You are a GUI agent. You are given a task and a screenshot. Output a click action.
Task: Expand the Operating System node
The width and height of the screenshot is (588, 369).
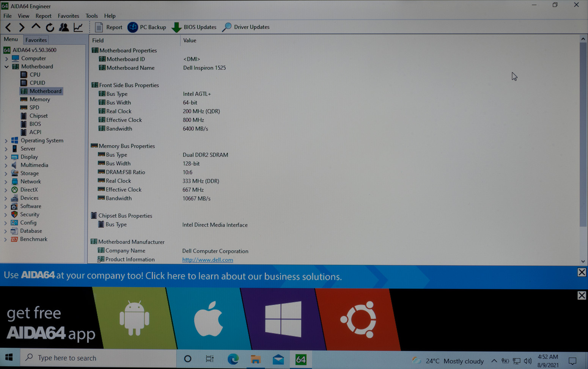[x=6, y=141]
